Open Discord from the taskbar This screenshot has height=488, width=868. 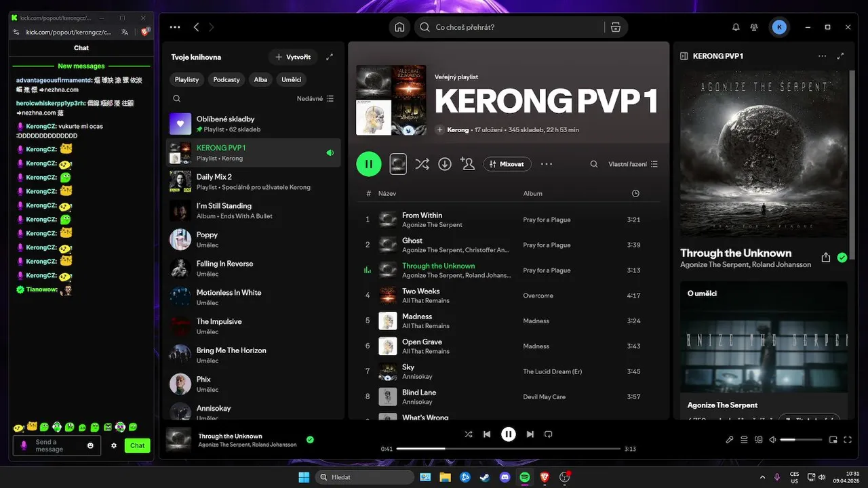pos(505,477)
